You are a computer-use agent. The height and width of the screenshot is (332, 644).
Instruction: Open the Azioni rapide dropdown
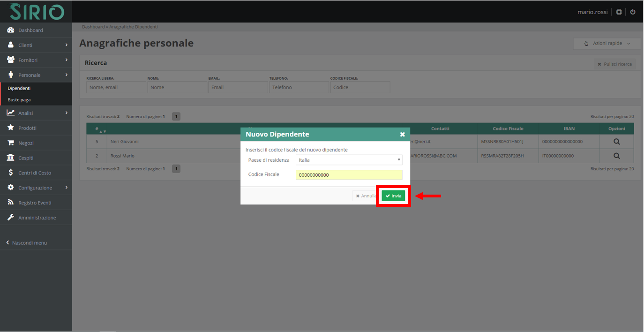click(x=607, y=44)
